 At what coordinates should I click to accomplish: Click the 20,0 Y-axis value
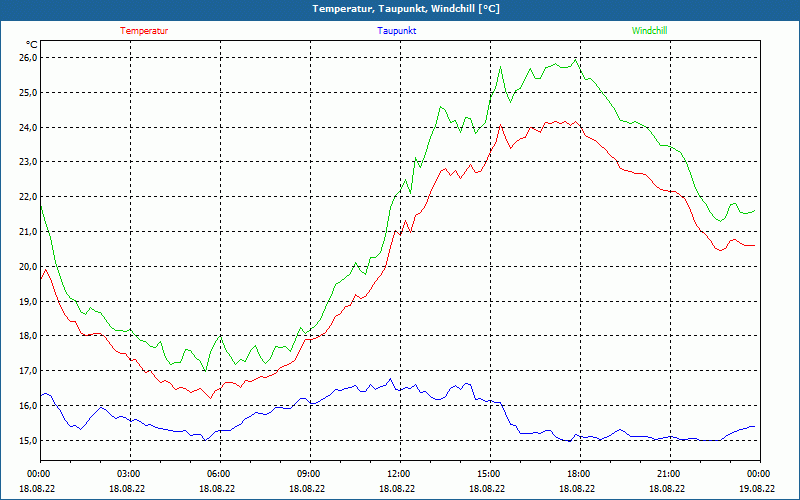29,266
